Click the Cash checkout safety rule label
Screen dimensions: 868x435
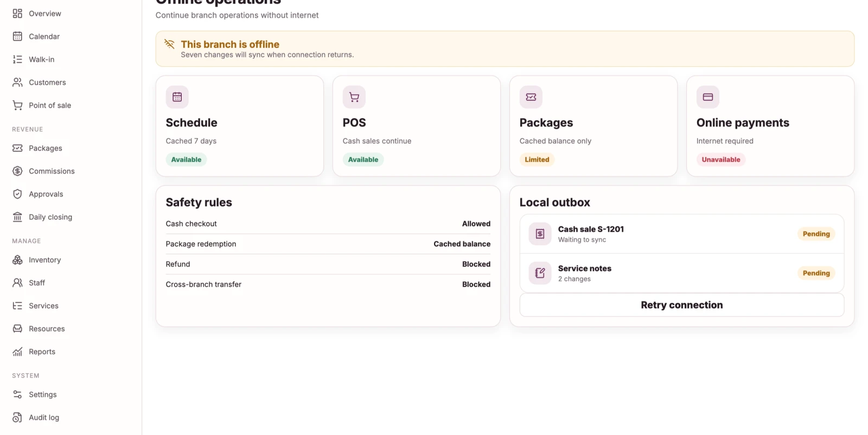click(x=191, y=224)
